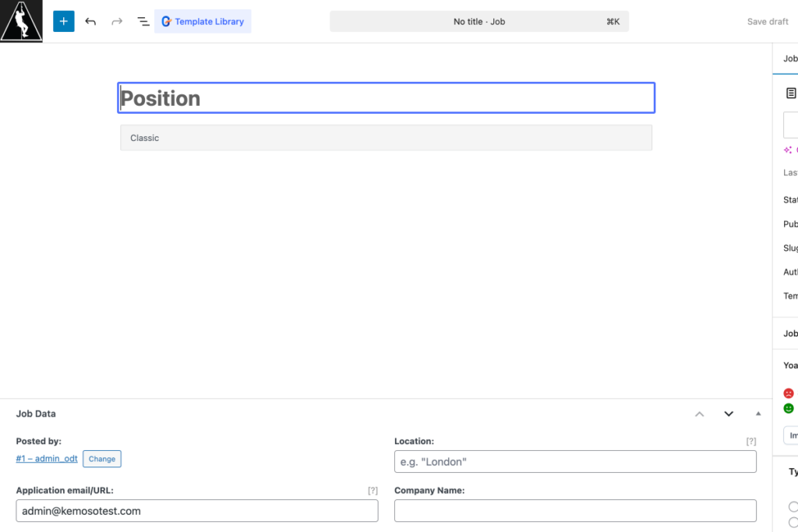
Task: Show the Location help tooltip [?]
Action: coord(751,442)
